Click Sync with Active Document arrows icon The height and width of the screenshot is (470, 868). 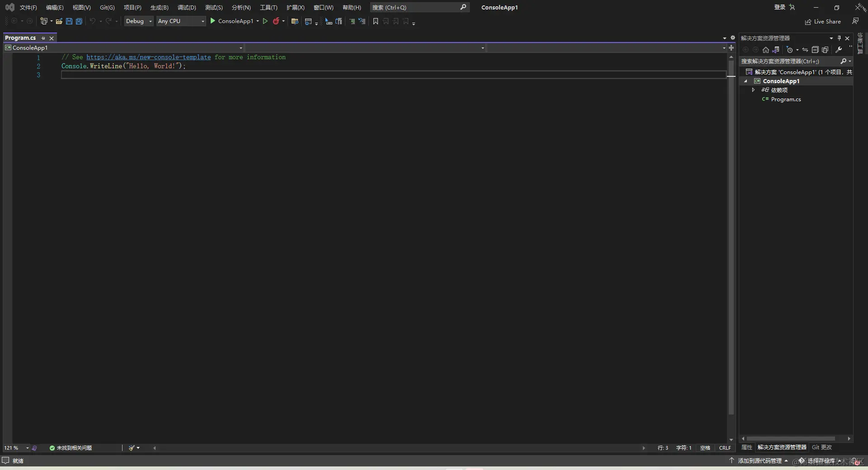pos(805,50)
